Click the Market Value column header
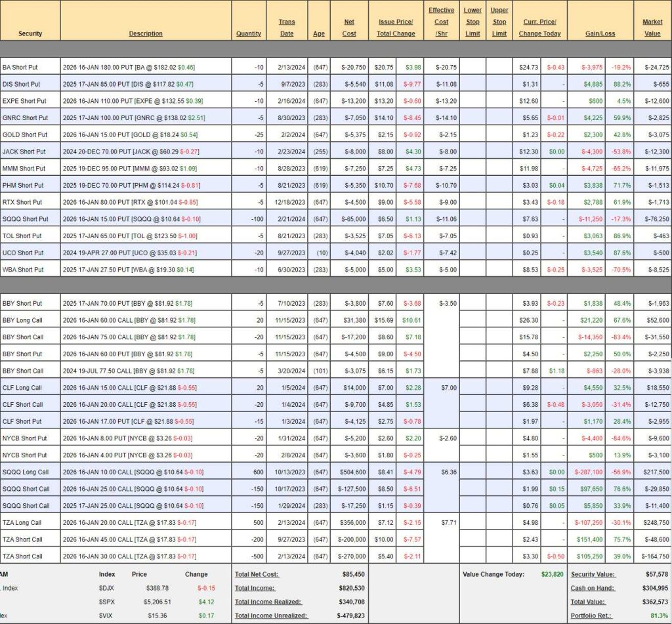This screenshot has width=672, height=624. [652, 28]
